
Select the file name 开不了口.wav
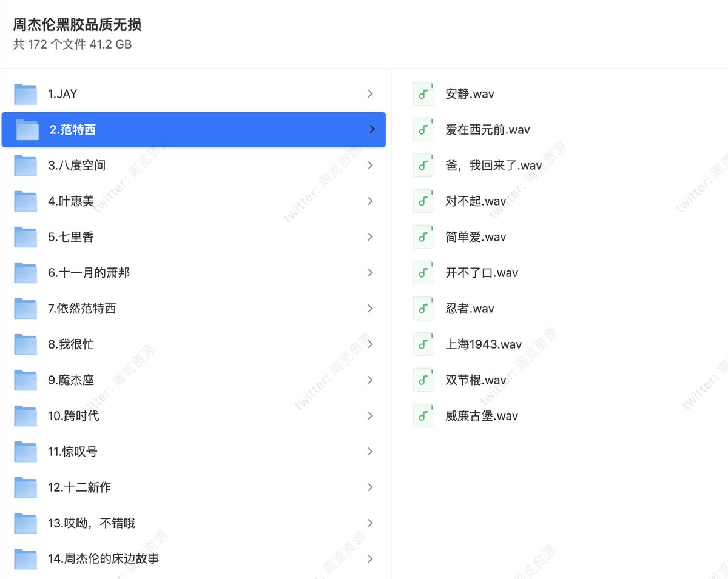[x=482, y=273]
